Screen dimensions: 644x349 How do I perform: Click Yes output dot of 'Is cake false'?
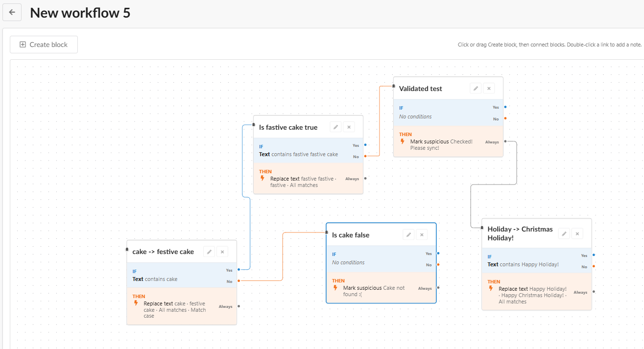438,254
